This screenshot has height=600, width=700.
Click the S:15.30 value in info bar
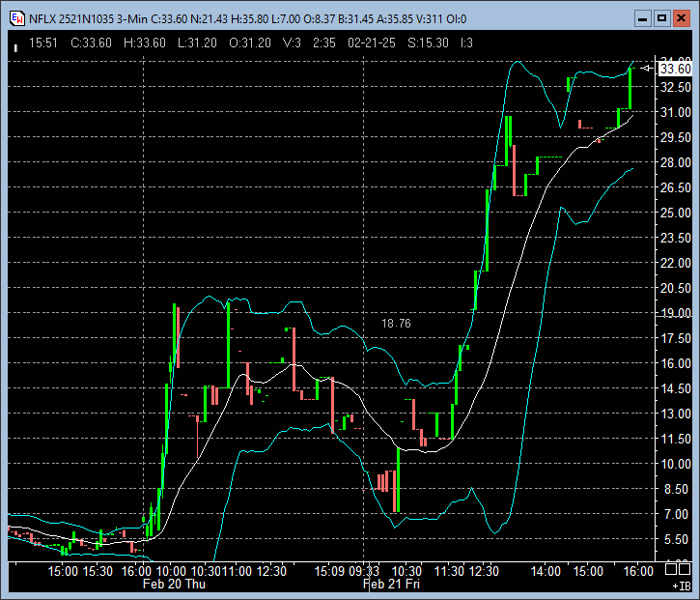click(428, 43)
